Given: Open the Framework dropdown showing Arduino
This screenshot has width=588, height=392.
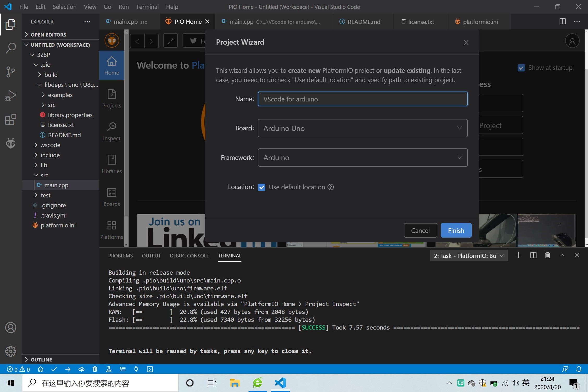Looking at the screenshot, I should (362, 158).
